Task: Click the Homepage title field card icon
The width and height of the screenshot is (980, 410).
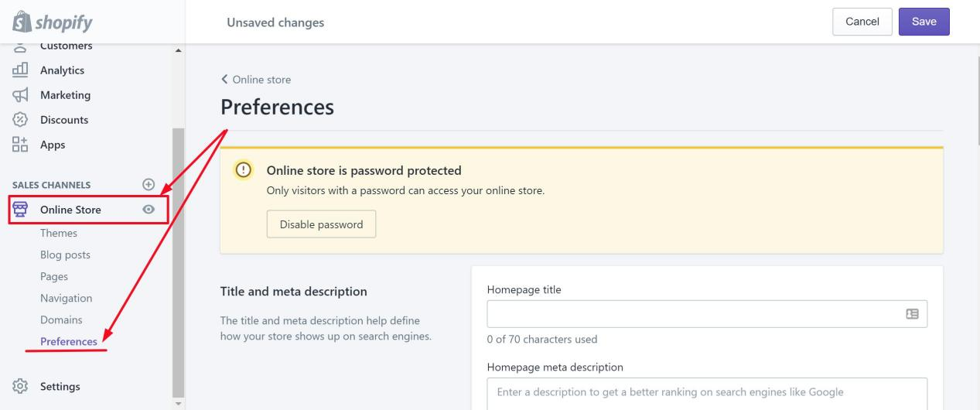Action: [913, 314]
